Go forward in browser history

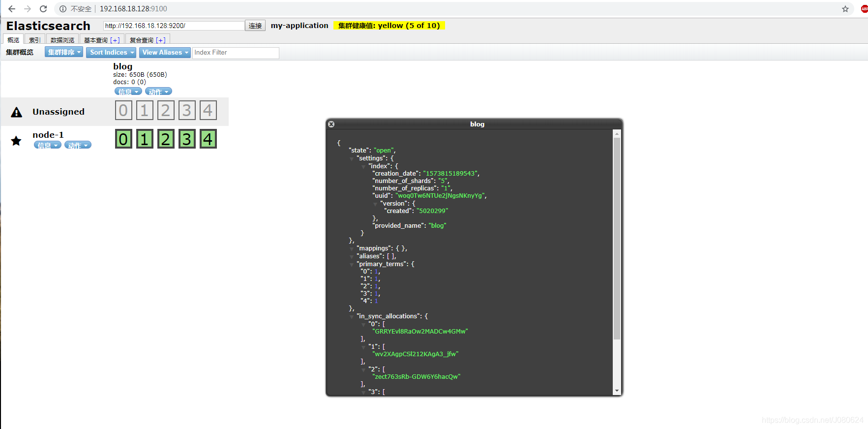[x=28, y=9]
